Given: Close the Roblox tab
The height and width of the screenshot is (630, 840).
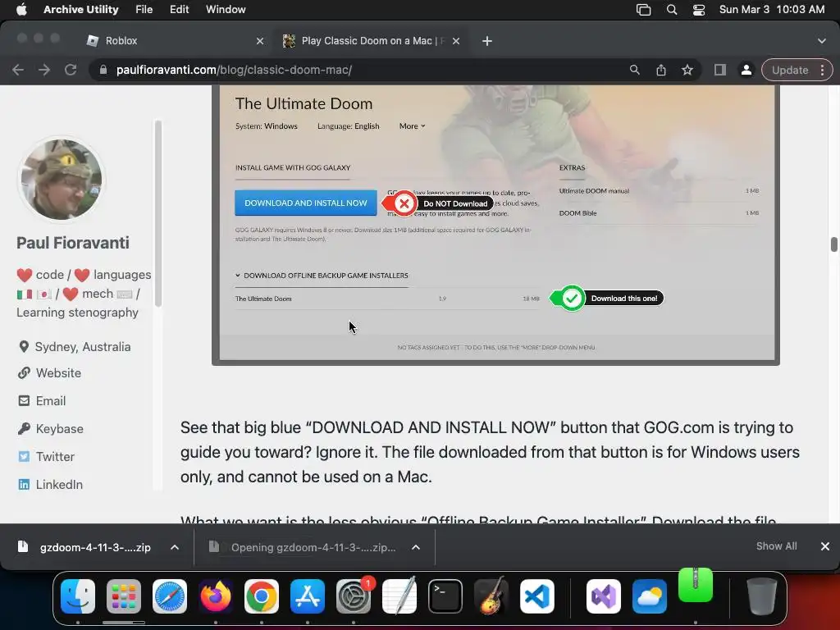Looking at the screenshot, I should tap(260, 41).
